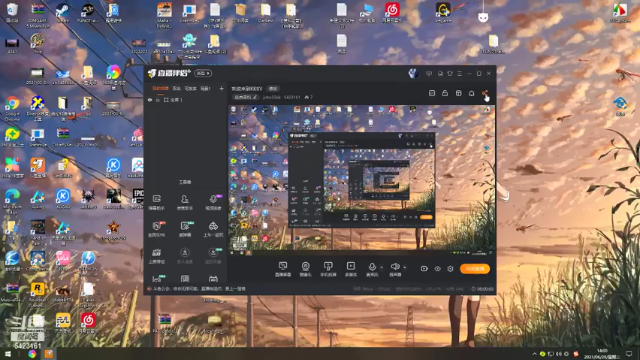Add a webcam camera source
The image size is (640, 360).
point(305,269)
